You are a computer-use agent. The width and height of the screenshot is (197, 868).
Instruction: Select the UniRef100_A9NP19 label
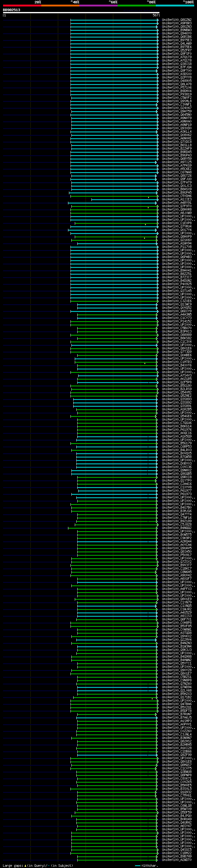[x=177, y=125]
